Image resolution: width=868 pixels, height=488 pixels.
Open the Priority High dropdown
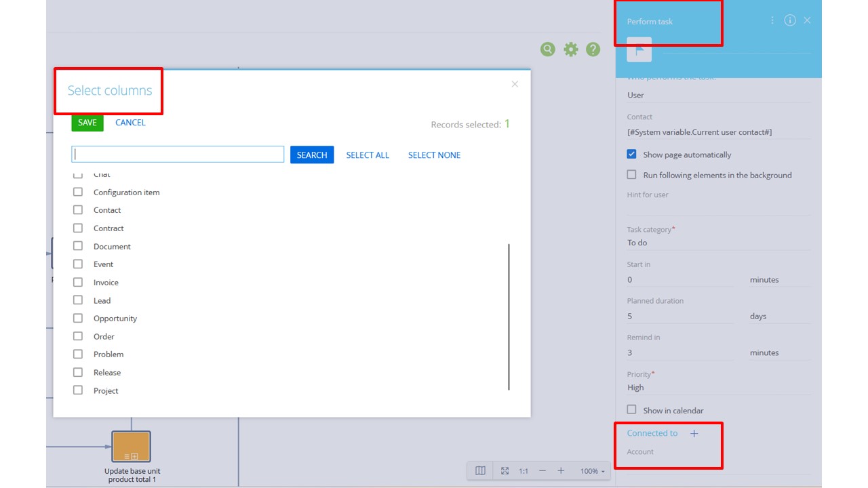[x=719, y=388]
